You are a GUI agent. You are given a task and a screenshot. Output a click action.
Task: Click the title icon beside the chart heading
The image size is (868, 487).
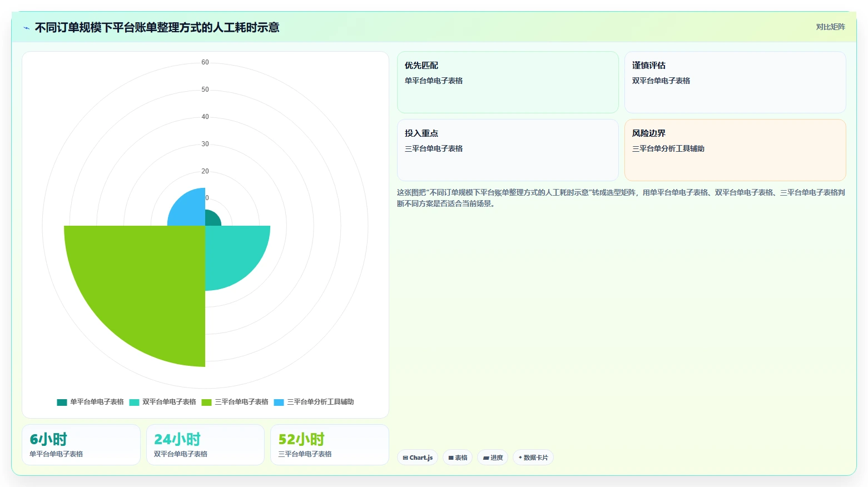26,28
